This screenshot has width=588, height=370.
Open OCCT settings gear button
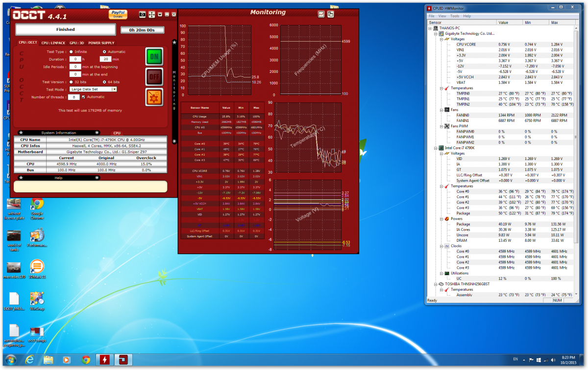(x=154, y=97)
